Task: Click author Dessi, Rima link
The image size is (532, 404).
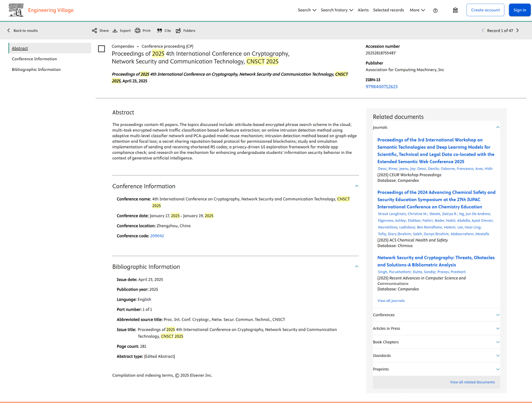Action: [x=388, y=168]
